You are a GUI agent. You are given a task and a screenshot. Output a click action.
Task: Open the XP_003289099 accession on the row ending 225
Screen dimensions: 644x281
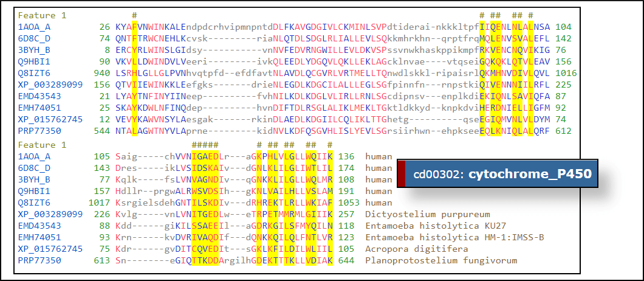[50, 85]
